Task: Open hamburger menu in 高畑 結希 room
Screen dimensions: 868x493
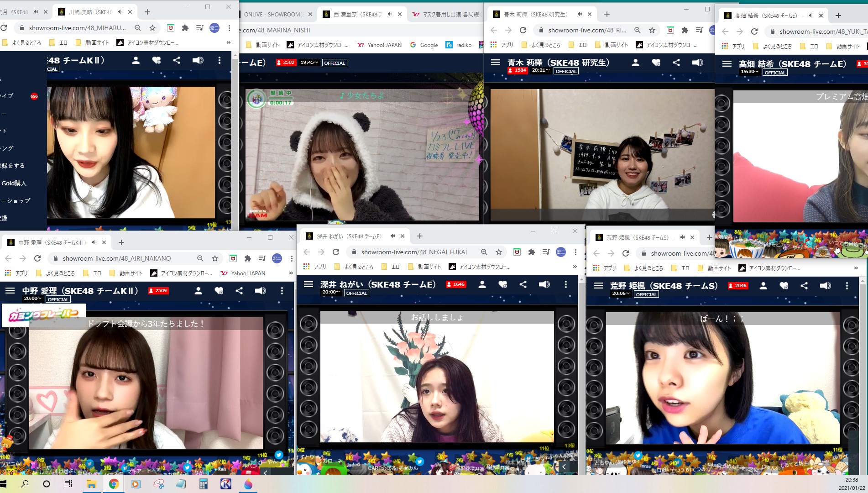Action: point(727,64)
